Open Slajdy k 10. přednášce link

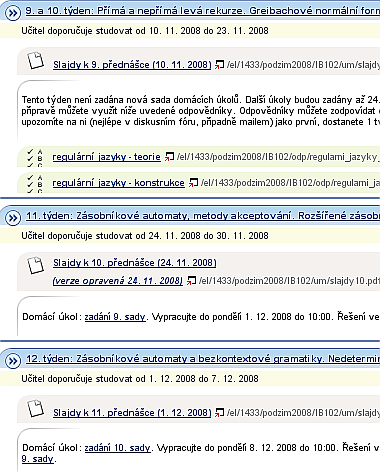click(135, 263)
